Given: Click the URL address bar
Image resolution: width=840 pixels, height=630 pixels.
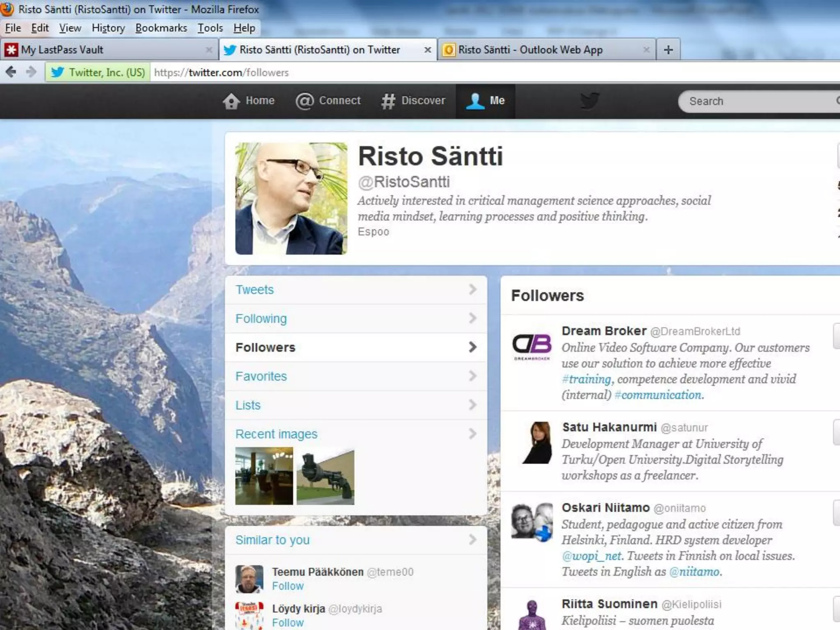Looking at the screenshot, I should [x=495, y=73].
